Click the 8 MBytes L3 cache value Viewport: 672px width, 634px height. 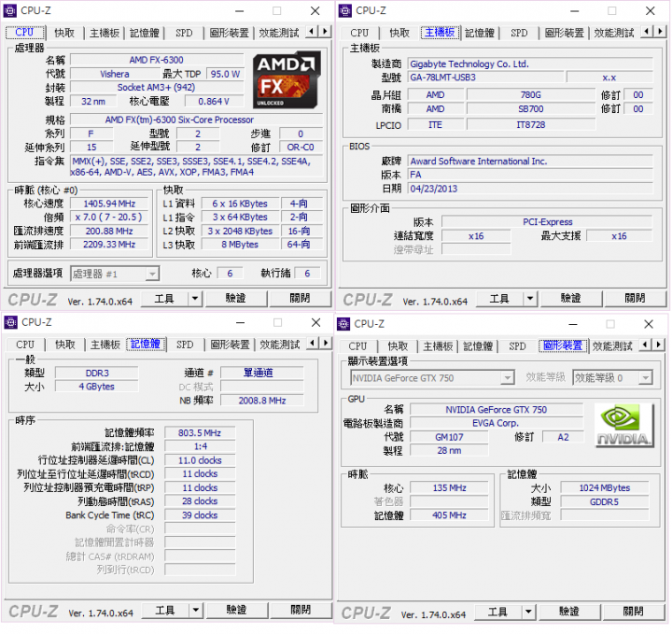pyautogui.click(x=240, y=245)
